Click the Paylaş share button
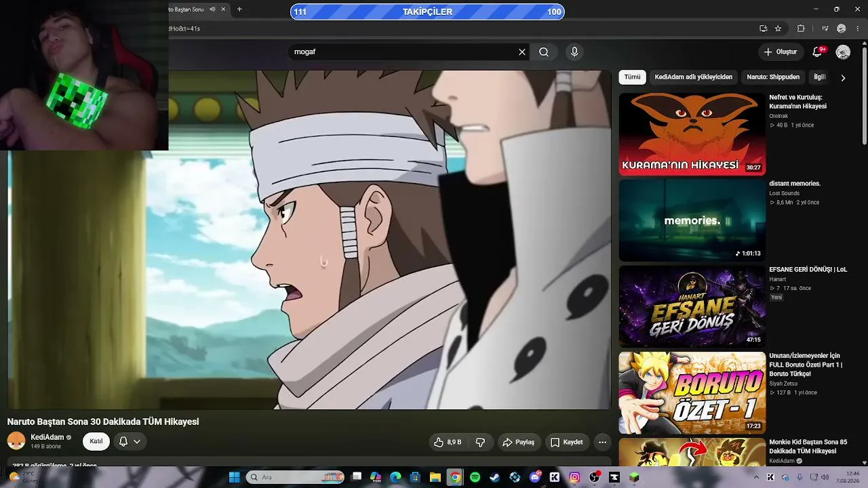The width and height of the screenshot is (868, 488). click(x=518, y=442)
